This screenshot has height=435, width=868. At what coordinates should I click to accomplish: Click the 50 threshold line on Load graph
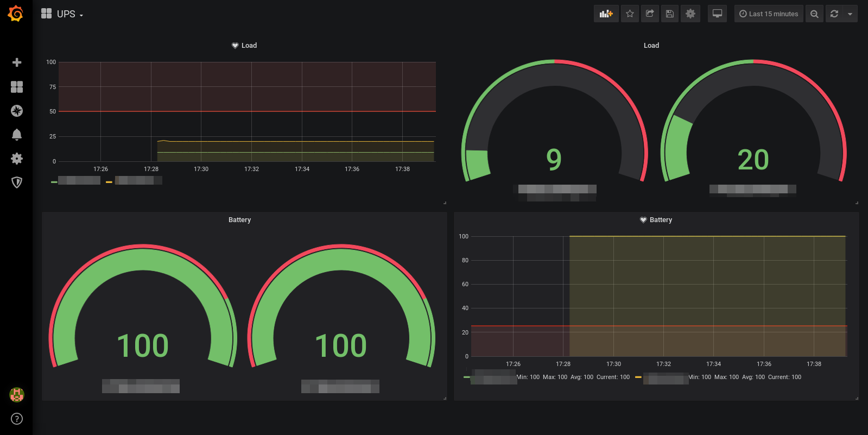[247, 111]
